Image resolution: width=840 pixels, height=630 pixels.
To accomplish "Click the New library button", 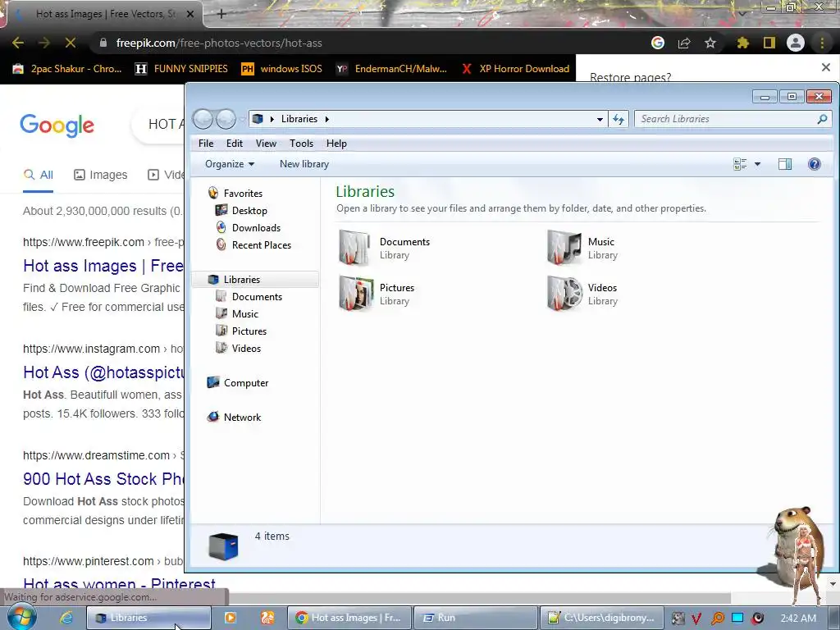I will [x=304, y=164].
